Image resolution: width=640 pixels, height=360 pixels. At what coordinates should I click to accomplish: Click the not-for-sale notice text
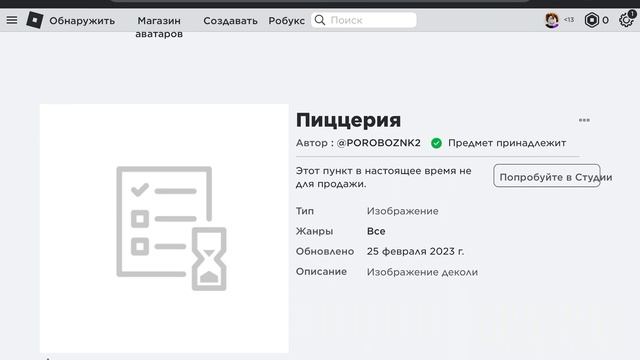tap(383, 177)
